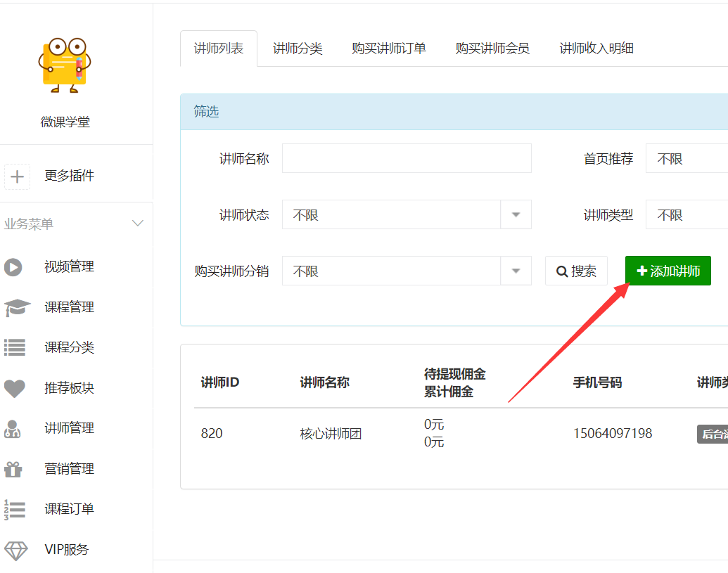Click the 讲师名称 column header
The width and height of the screenshot is (728, 573).
[324, 382]
